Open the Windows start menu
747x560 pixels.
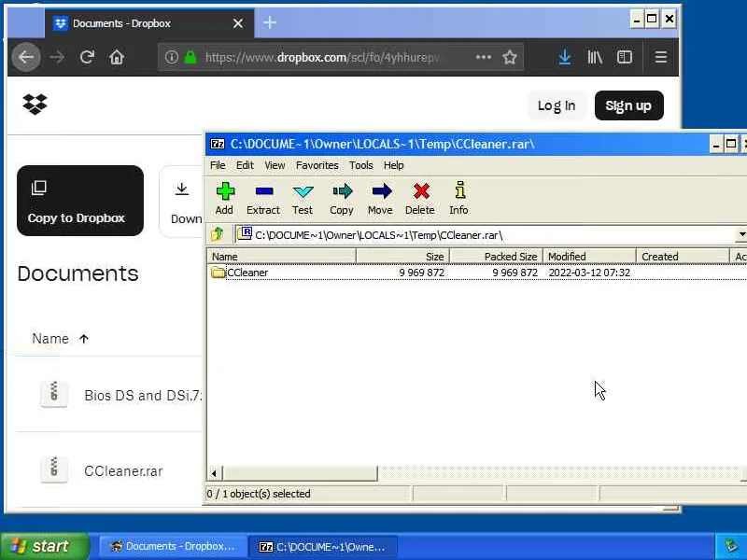tap(44, 546)
